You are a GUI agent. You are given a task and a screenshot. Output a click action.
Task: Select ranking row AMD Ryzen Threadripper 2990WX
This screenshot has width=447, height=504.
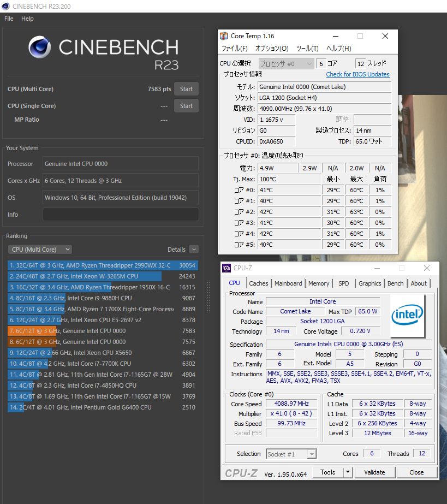pyautogui.click(x=103, y=265)
